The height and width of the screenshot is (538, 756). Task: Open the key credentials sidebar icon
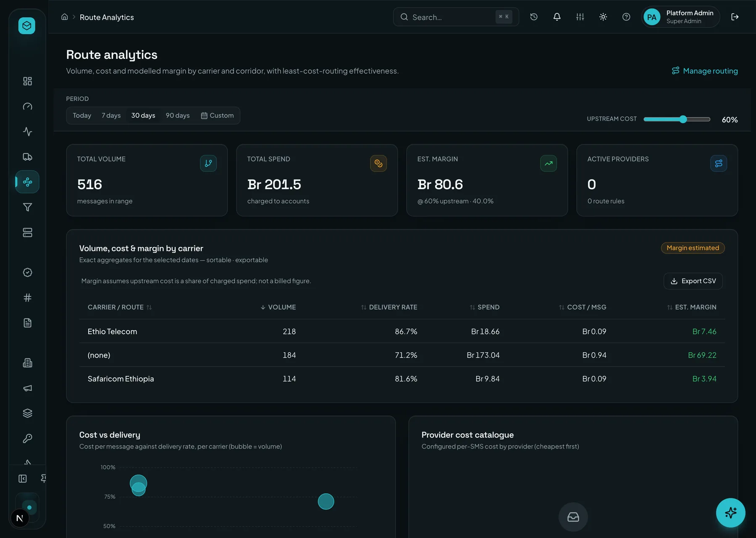pos(27,438)
